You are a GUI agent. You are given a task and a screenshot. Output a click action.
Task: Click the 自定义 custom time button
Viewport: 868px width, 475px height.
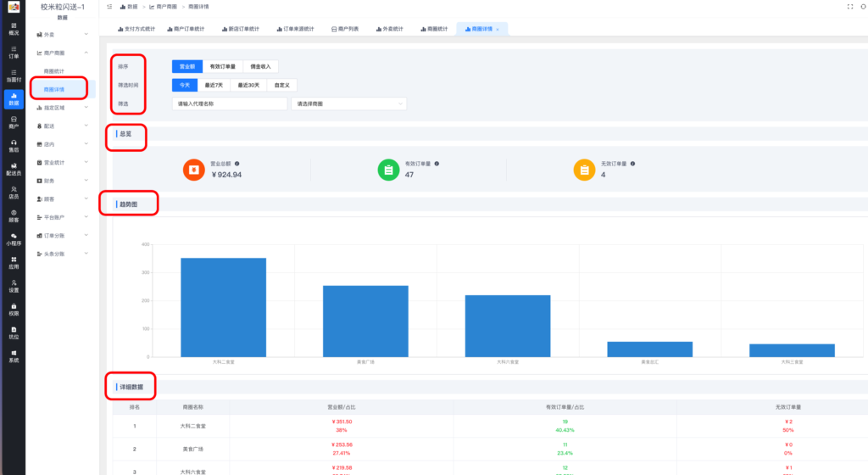tap(281, 85)
